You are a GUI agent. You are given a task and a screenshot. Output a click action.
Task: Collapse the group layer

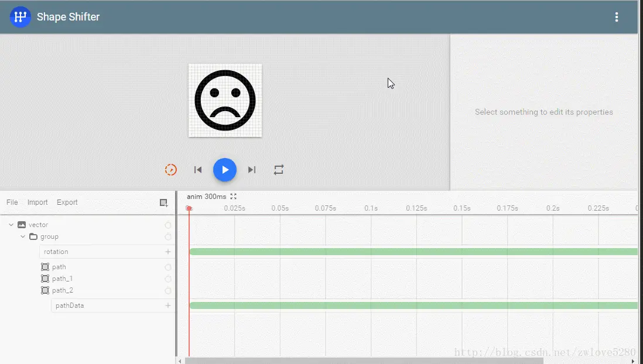(x=23, y=236)
